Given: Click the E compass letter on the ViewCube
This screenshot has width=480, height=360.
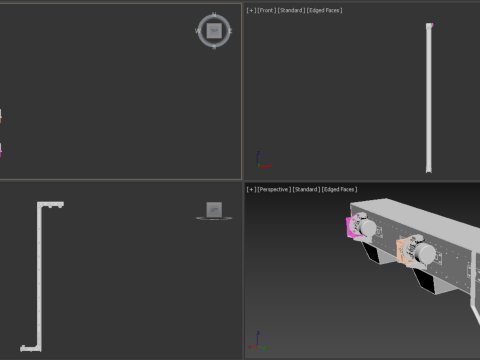Looking at the screenshot, I should (230, 31).
